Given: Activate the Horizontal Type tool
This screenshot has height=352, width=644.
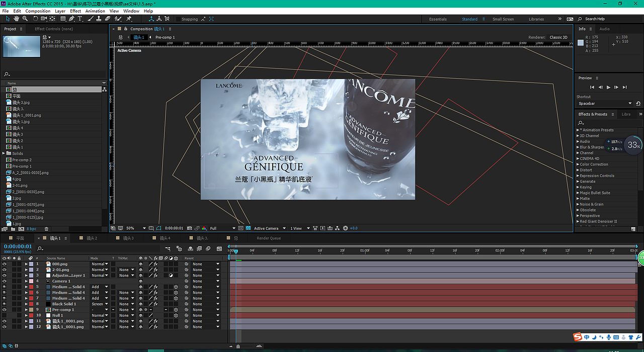Looking at the screenshot, I should (79, 19).
